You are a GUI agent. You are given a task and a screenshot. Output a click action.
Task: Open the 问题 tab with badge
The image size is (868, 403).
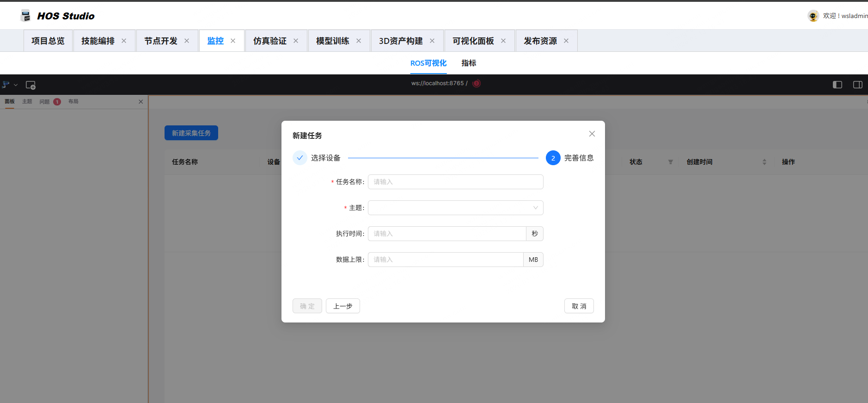(x=50, y=101)
